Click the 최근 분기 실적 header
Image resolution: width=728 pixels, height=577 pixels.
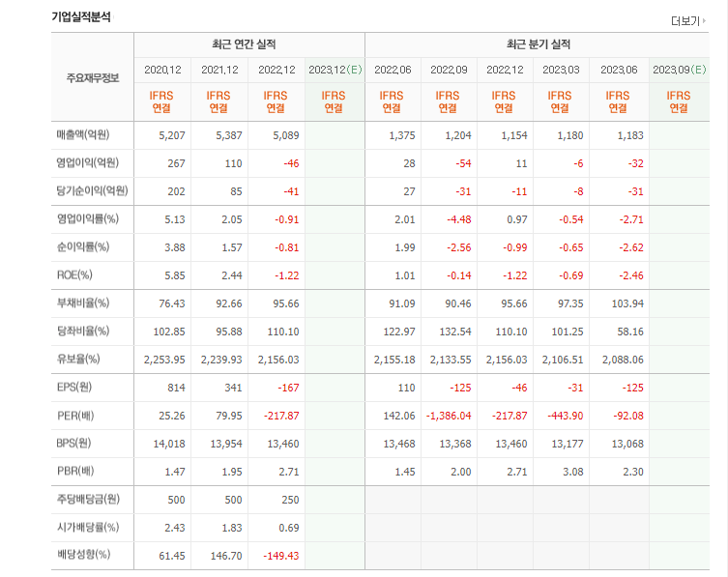point(539,44)
